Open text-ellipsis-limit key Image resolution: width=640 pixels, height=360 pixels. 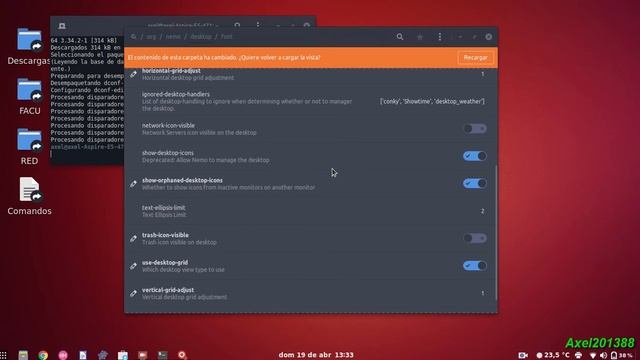[x=311, y=211]
